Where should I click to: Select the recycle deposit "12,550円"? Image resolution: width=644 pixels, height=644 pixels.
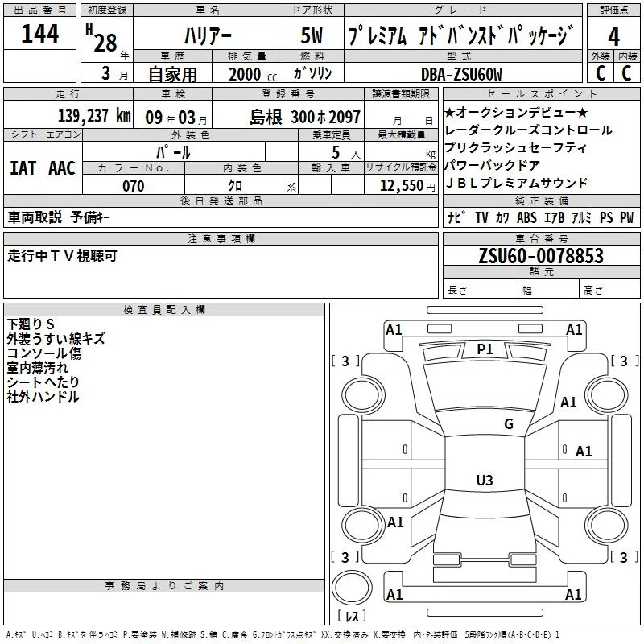tap(407, 186)
